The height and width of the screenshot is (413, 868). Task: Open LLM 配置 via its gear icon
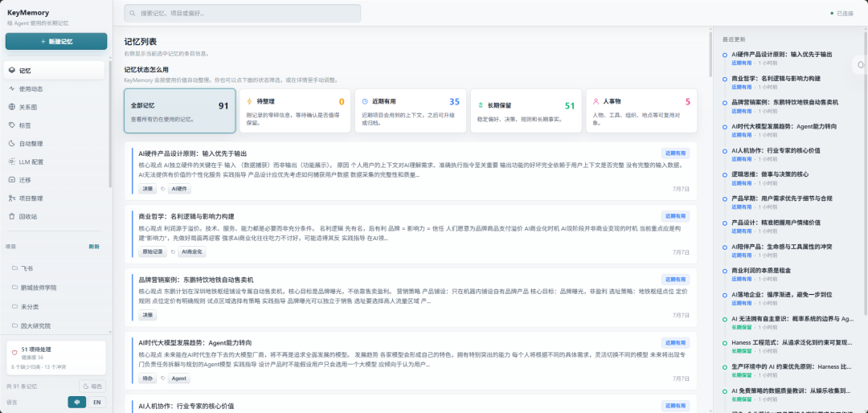click(x=12, y=162)
